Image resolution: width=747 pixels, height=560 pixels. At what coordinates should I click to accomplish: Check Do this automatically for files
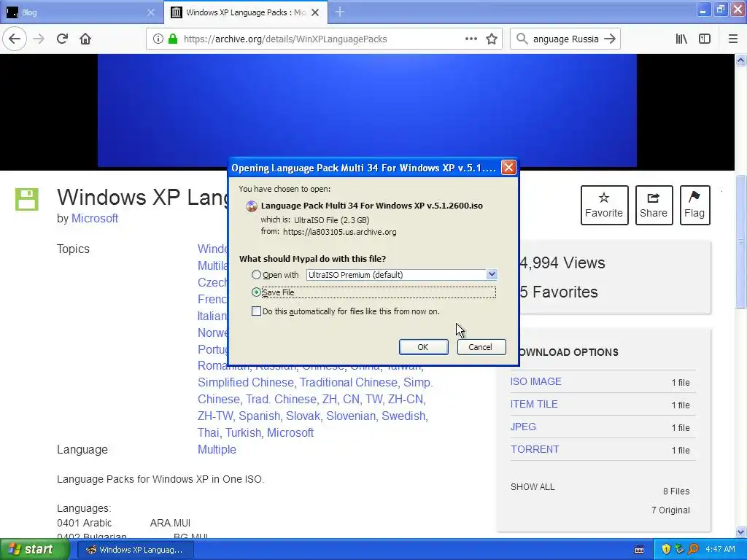coord(256,311)
